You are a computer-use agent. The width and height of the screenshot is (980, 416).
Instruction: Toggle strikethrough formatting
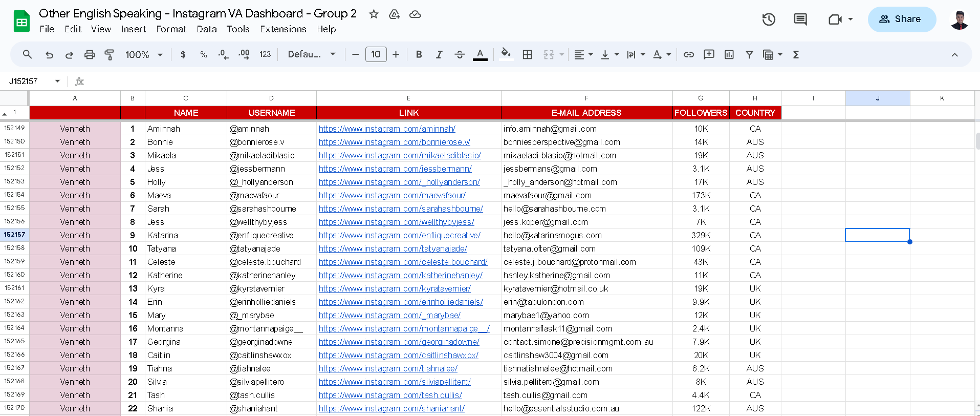(x=460, y=54)
